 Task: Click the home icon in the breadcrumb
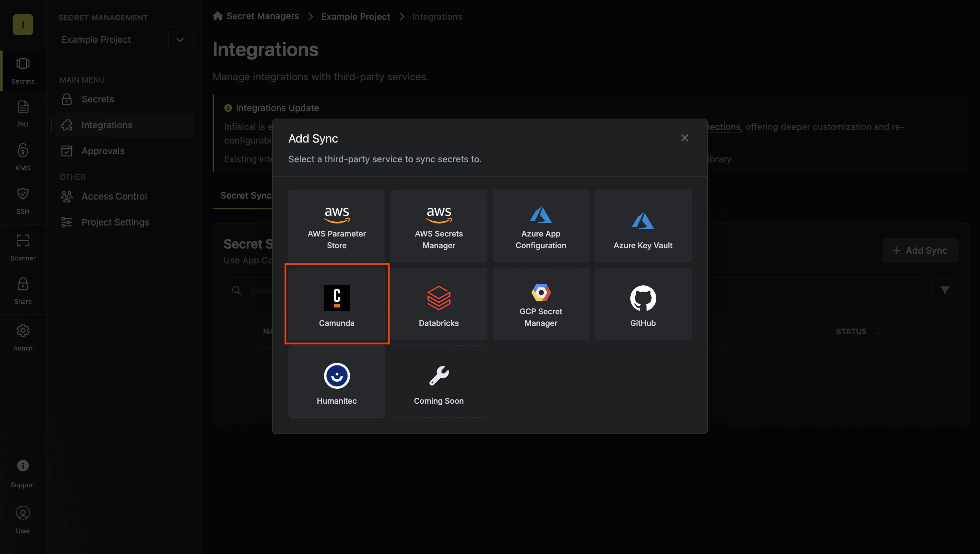coord(218,16)
